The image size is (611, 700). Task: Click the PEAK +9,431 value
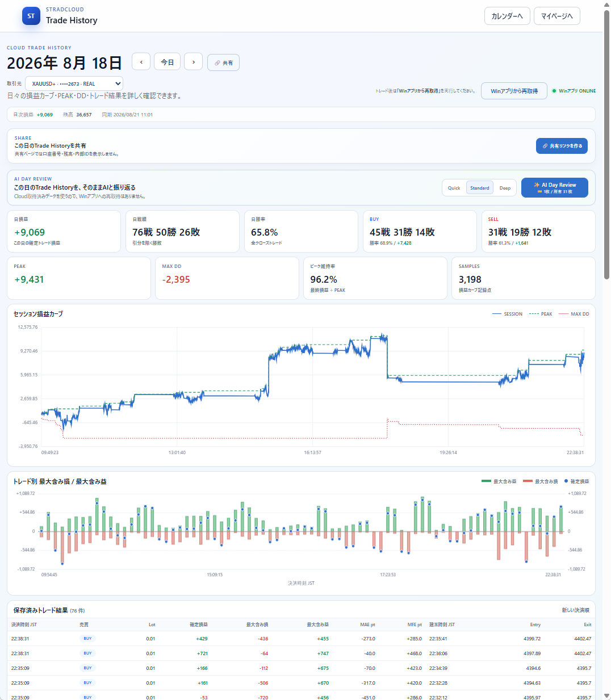tap(29, 279)
